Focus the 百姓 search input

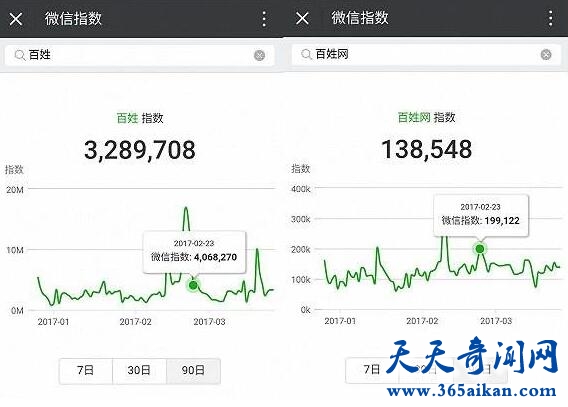point(139,55)
